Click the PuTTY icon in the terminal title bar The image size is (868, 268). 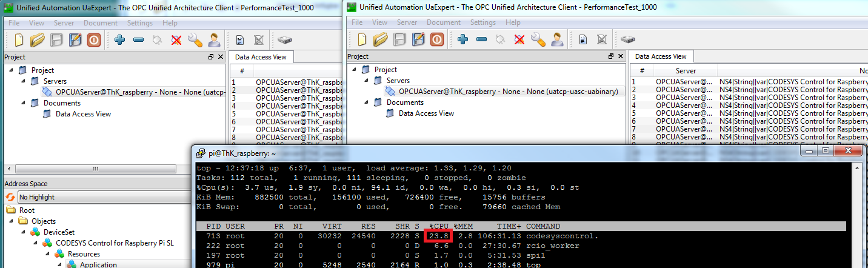pyautogui.click(x=200, y=153)
